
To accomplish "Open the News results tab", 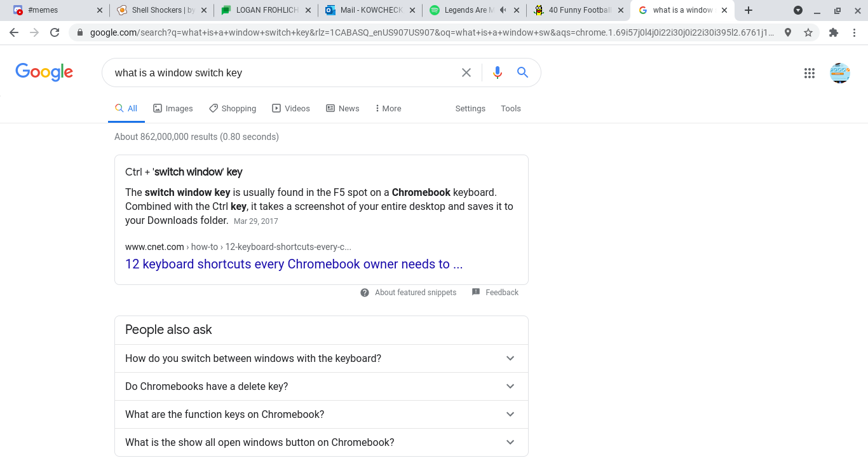I will [x=343, y=109].
